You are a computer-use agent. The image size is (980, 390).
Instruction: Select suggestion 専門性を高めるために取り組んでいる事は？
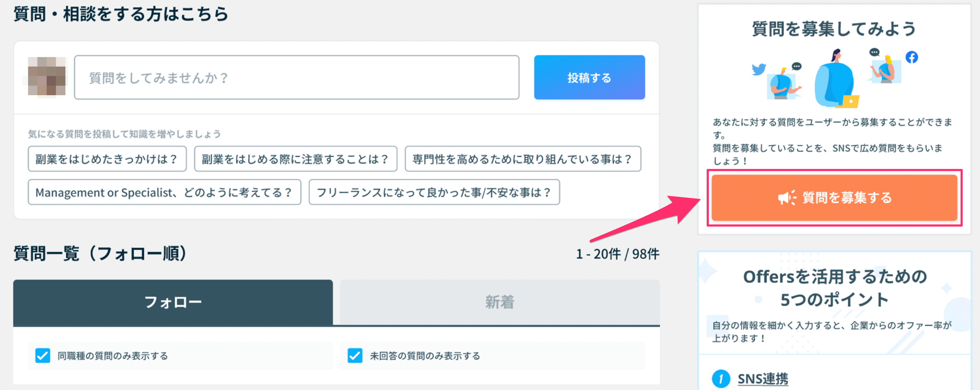(522, 159)
